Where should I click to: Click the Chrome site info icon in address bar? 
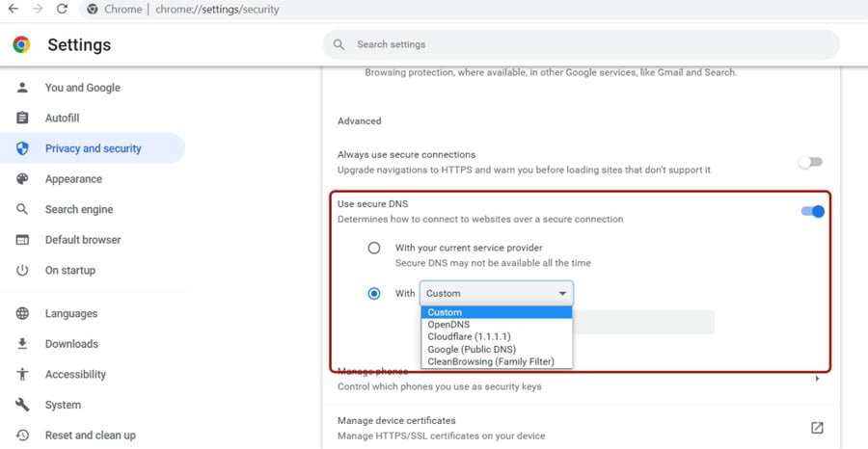(x=93, y=10)
